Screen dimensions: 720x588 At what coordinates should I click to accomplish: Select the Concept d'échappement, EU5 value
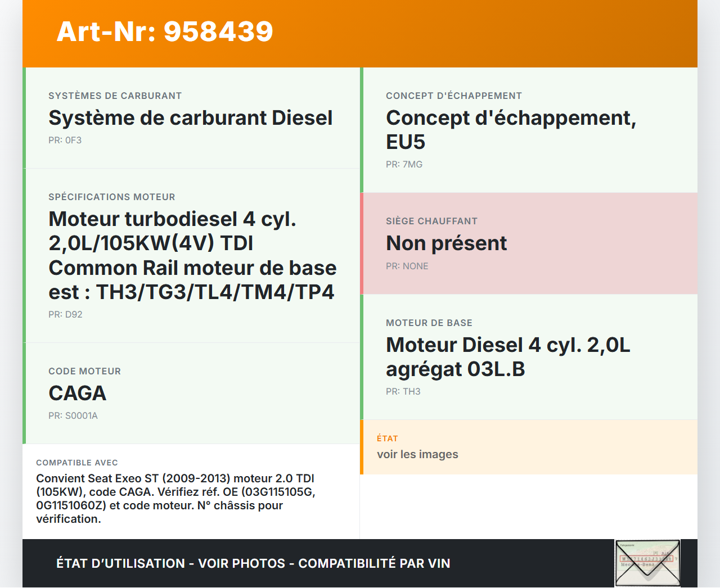coord(511,130)
